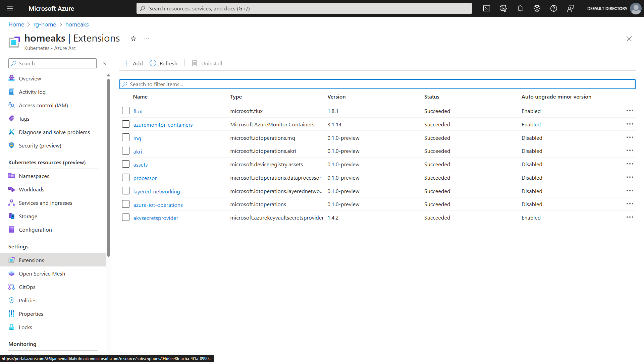The image size is (644, 362).
Task: Select the layered-networking checkbox
Action: 126,191
